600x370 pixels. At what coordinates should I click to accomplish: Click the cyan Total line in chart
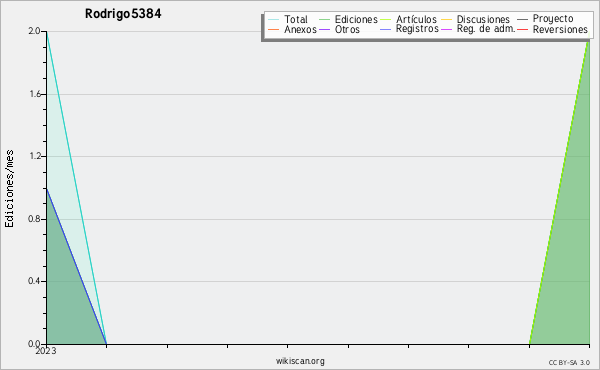coord(77,187)
